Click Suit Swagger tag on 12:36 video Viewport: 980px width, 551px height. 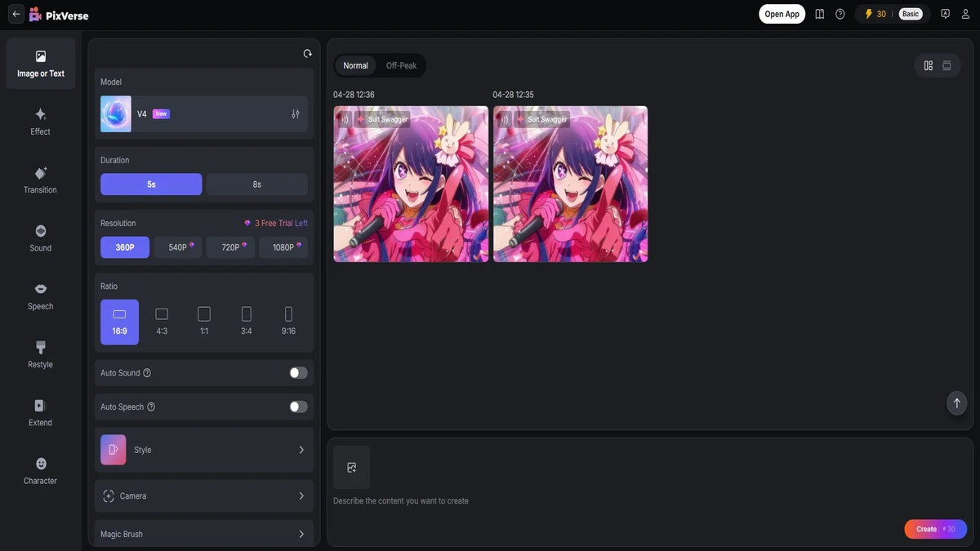tap(382, 119)
